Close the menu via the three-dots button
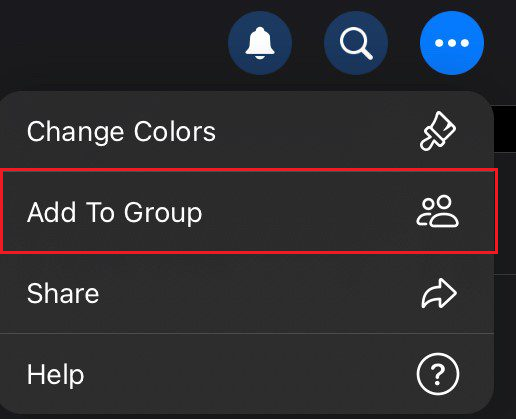 coord(452,43)
